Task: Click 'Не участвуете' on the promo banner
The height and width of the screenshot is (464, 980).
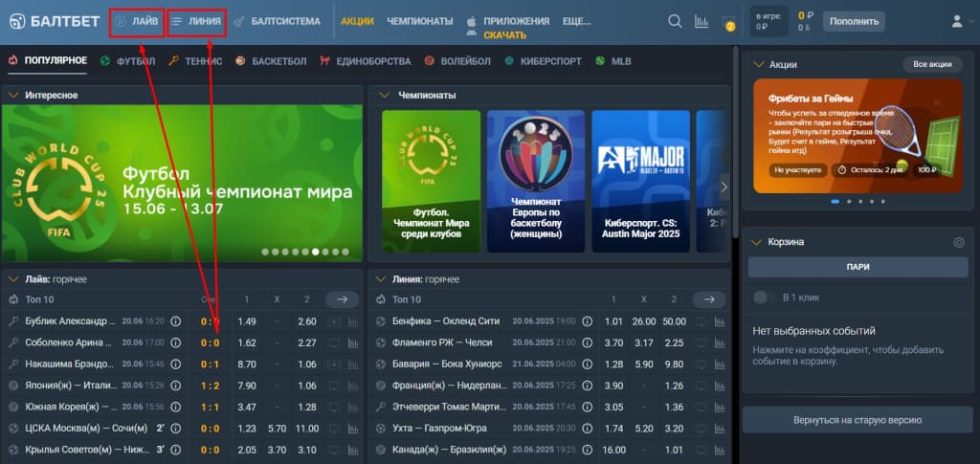Action: point(797,170)
